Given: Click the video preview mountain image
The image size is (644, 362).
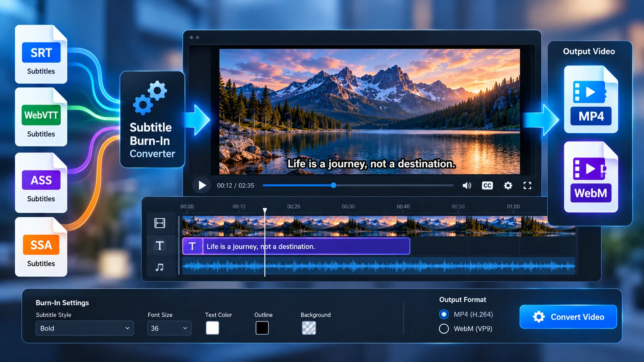Looking at the screenshot, I should pyautogui.click(x=370, y=112).
